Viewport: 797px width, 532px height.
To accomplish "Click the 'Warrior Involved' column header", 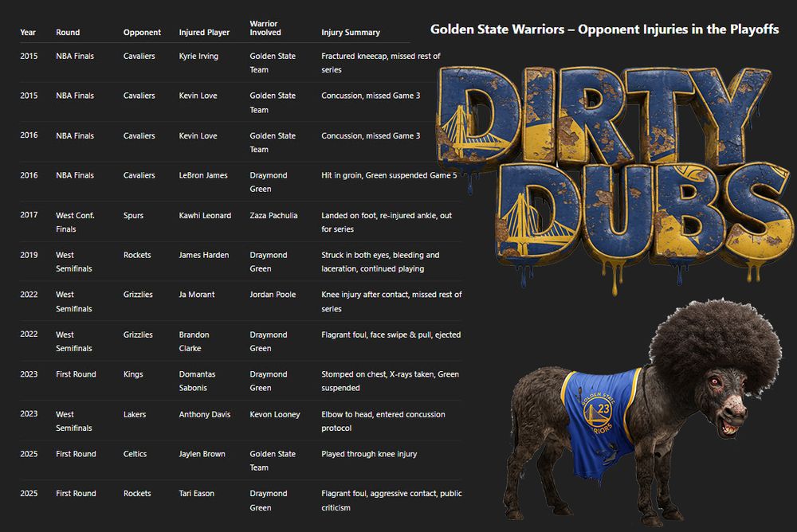I will pos(265,28).
